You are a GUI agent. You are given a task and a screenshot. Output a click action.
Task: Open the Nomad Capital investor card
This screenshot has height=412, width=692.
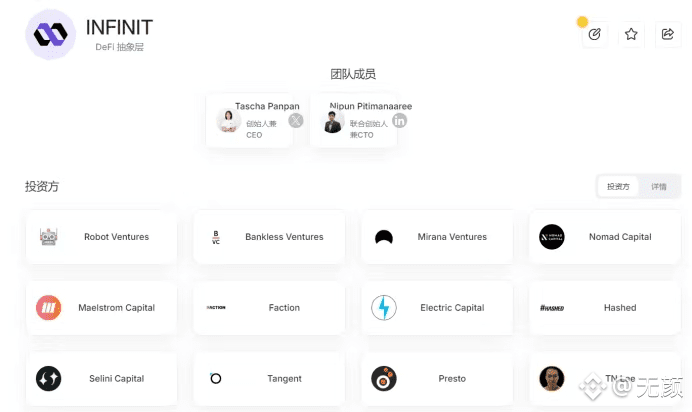[x=605, y=237]
